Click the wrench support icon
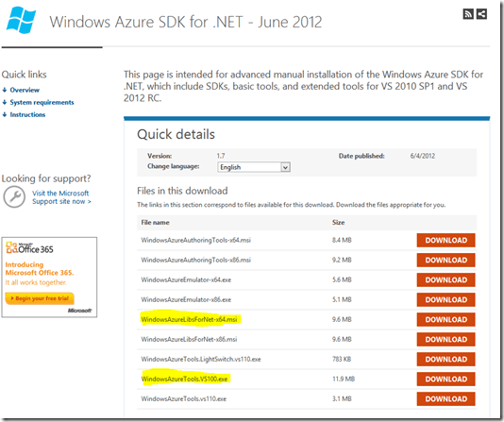Image resolution: width=504 pixels, height=422 pixels. [x=14, y=196]
